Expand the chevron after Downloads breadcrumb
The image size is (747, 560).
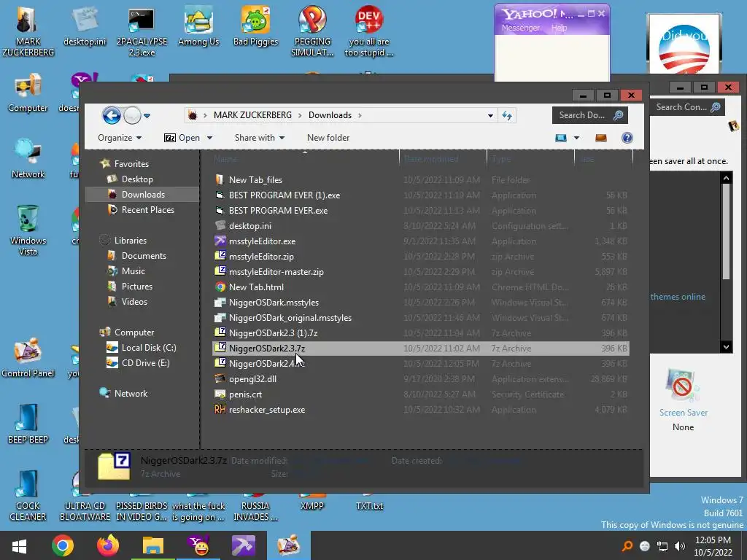click(x=360, y=115)
